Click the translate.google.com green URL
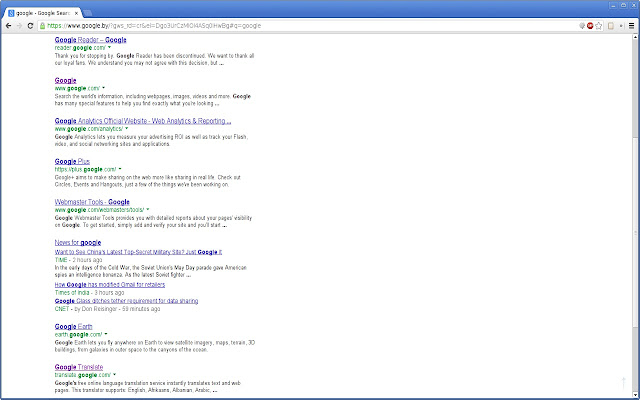640x400 pixels. (83, 375)
